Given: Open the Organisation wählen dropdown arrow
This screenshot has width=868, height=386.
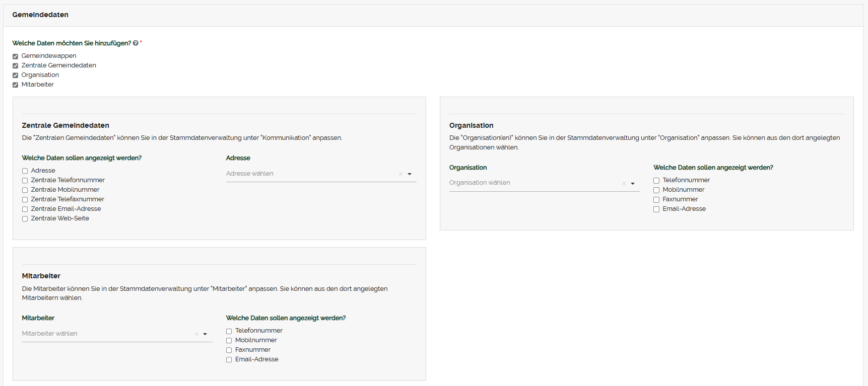Looking at the screenshot, I should click(x=633, y=184).
